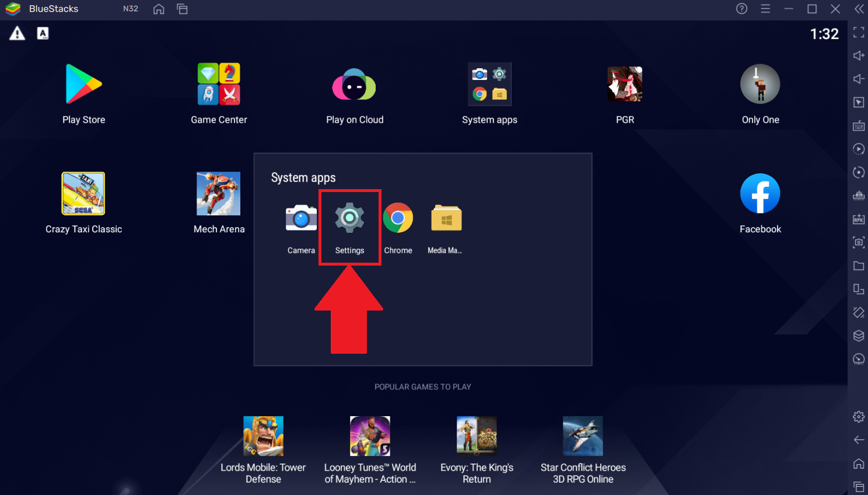Click the warning triangle notification icon
The width and height of the screenshot is (868, 495).
click(x=17, y=33)
